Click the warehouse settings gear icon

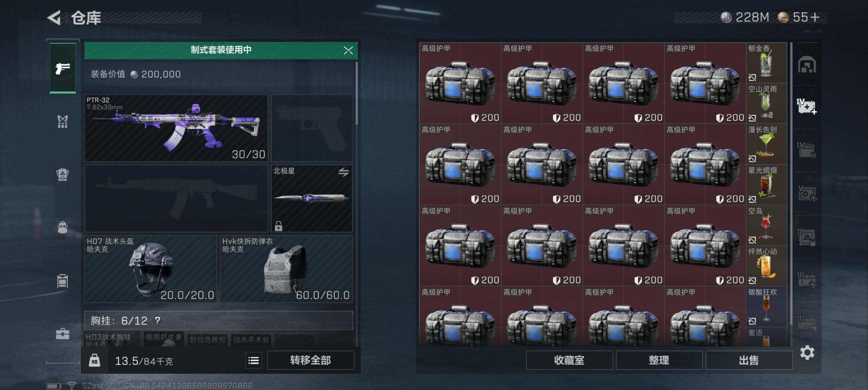[807, 353]
